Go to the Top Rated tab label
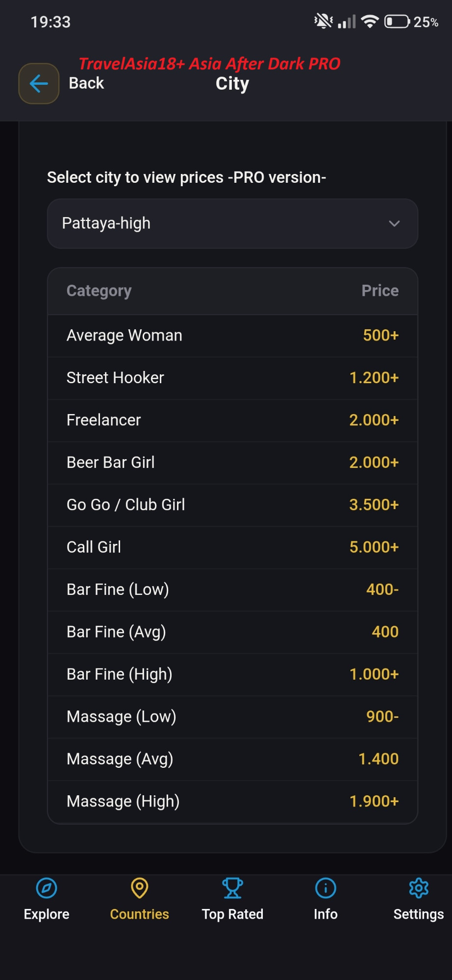 [x=232, y=914]
